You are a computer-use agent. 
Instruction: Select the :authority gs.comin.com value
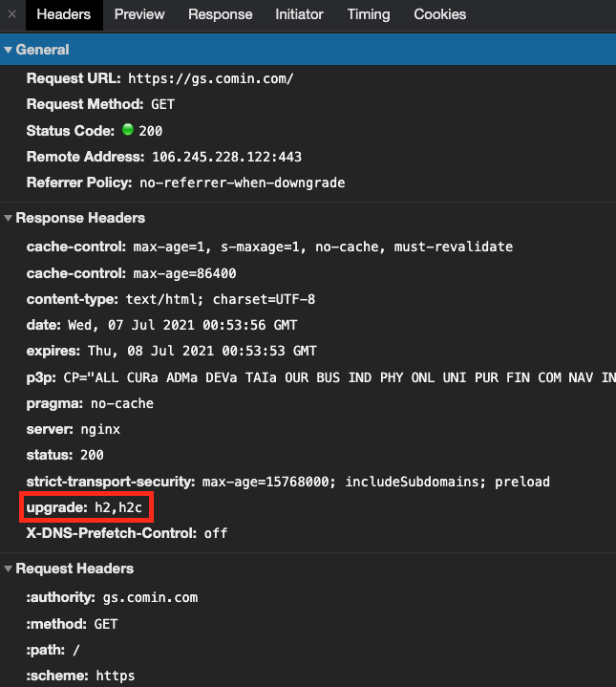(x=150, y=597)
